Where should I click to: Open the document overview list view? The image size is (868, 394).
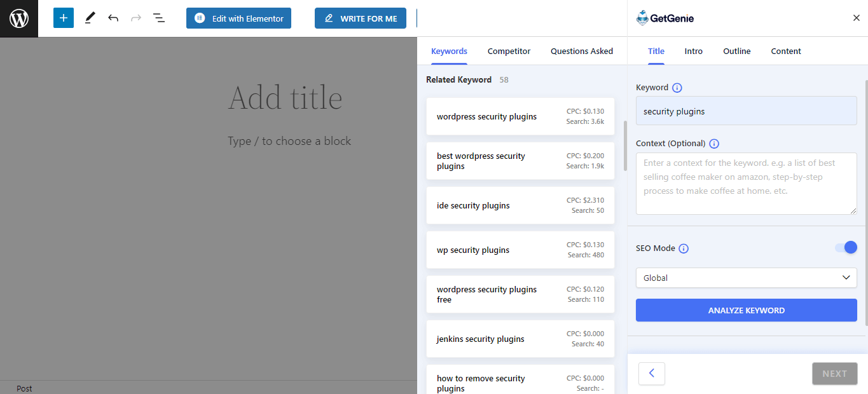[x=159, y=18]
